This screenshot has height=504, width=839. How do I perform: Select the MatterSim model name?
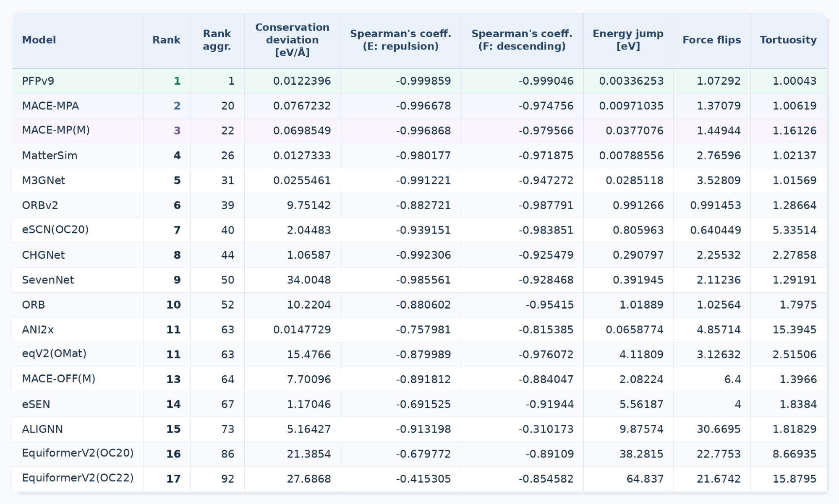[50, 156]
